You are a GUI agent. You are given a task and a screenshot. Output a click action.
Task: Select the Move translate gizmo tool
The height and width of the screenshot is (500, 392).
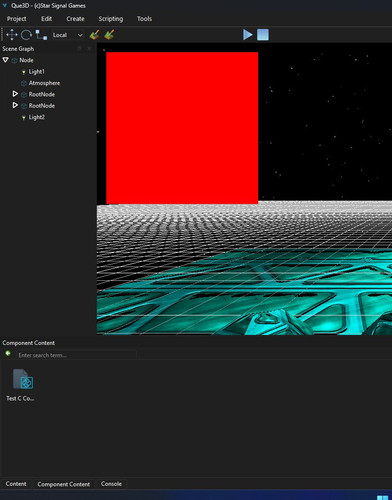(12, 35)
